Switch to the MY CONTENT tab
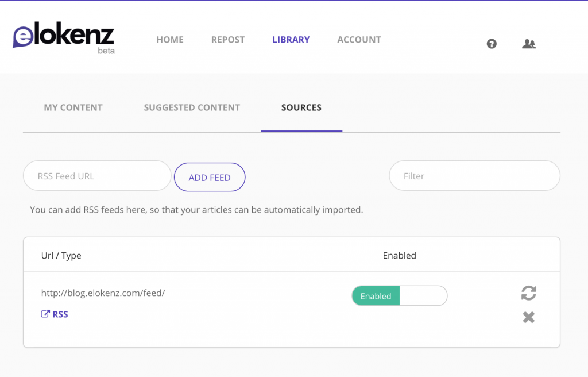This screenshot has width=588, height=377. (x=73, y=107)
